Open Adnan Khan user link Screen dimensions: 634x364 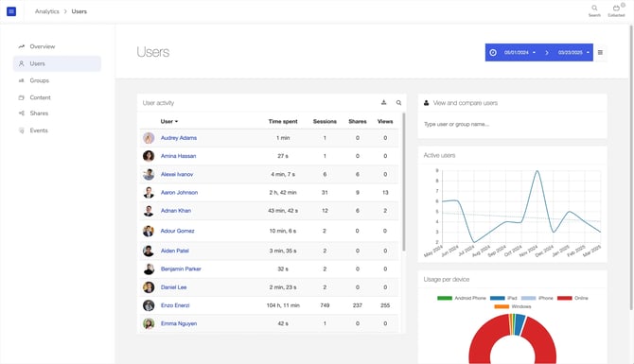(x=175, y=211)
